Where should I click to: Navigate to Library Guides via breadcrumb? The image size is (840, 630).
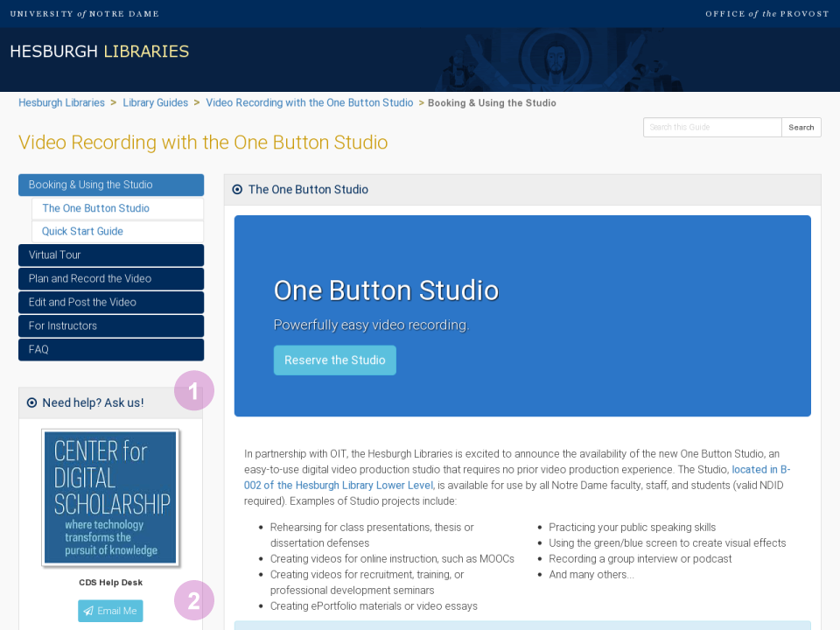(155, 102)
